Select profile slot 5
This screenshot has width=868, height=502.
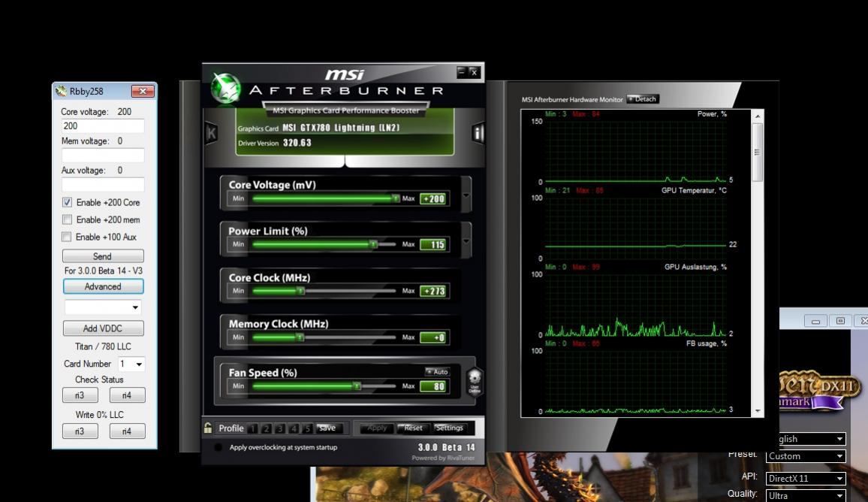point(308,428)
